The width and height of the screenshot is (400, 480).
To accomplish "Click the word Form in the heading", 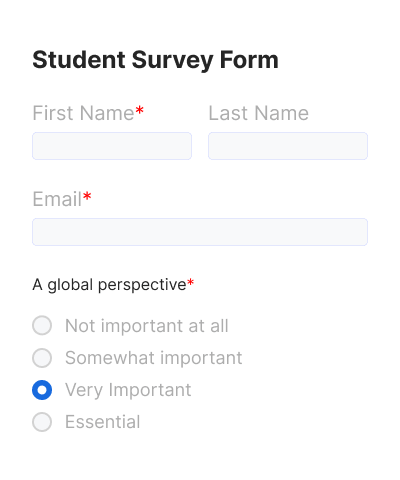I will [x=249, y=60].
